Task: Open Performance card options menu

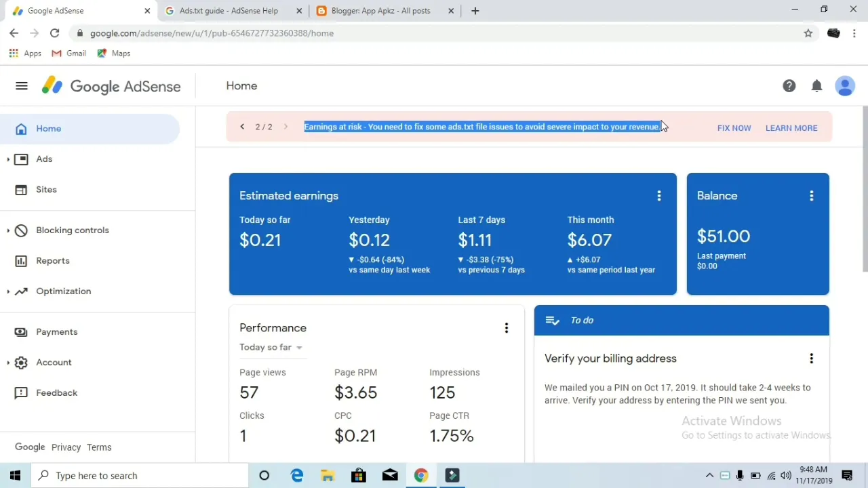Action: 506,328
